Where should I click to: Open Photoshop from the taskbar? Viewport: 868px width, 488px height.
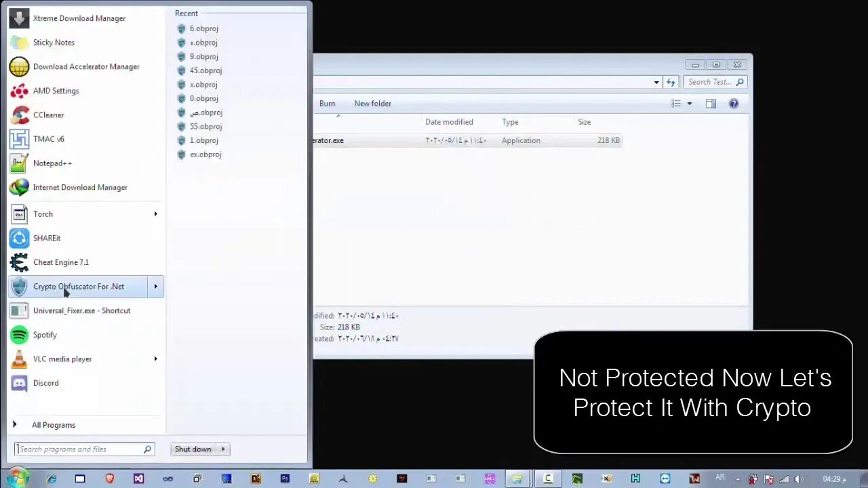(x=285, y=479)
